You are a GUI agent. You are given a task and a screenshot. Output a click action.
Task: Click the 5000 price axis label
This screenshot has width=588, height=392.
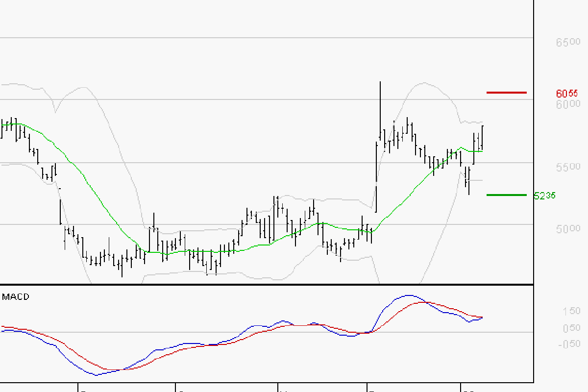tap(568, 229)
